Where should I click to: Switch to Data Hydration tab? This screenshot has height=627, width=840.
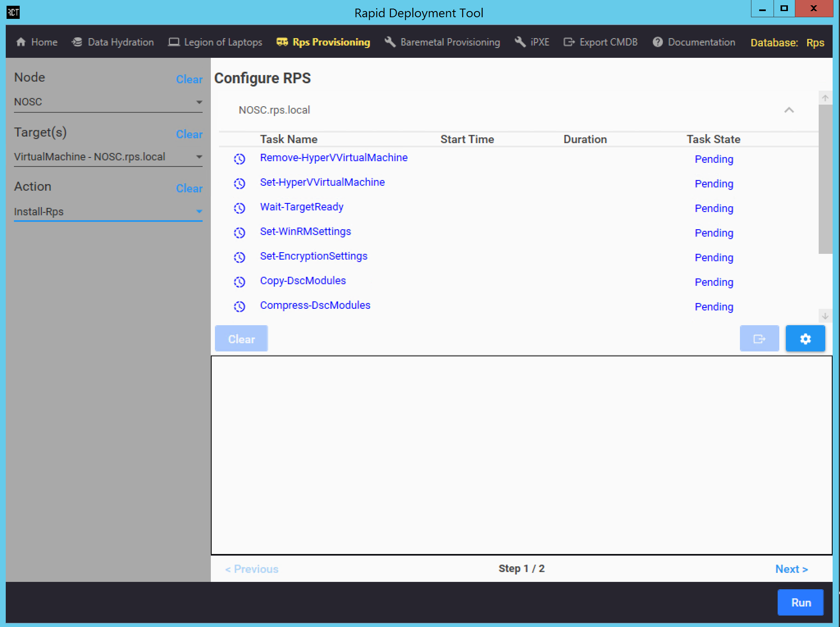click(x=113, y=42)
